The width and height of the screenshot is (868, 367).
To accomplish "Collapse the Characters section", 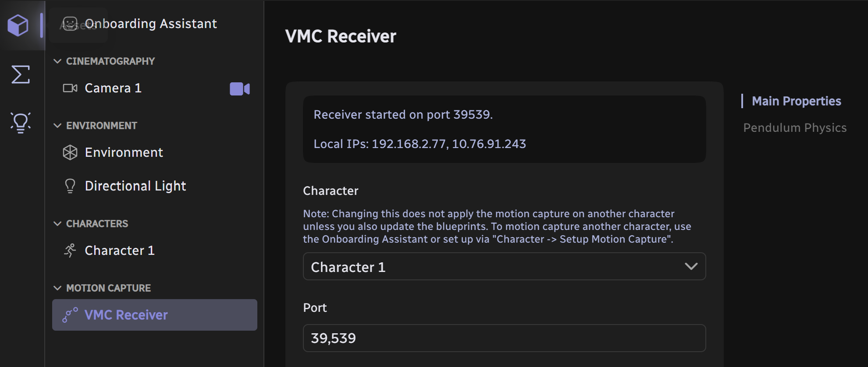I will coord(57,224).
